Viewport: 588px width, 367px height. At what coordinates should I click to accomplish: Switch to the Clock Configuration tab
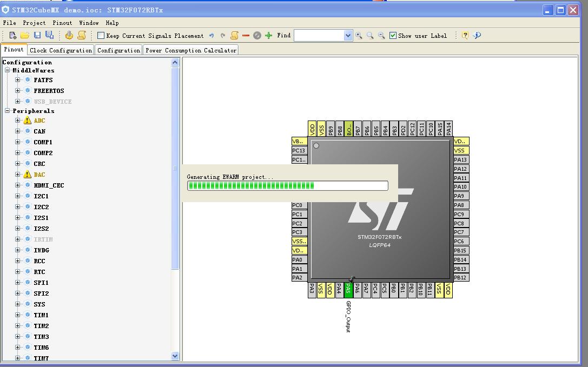61,50
